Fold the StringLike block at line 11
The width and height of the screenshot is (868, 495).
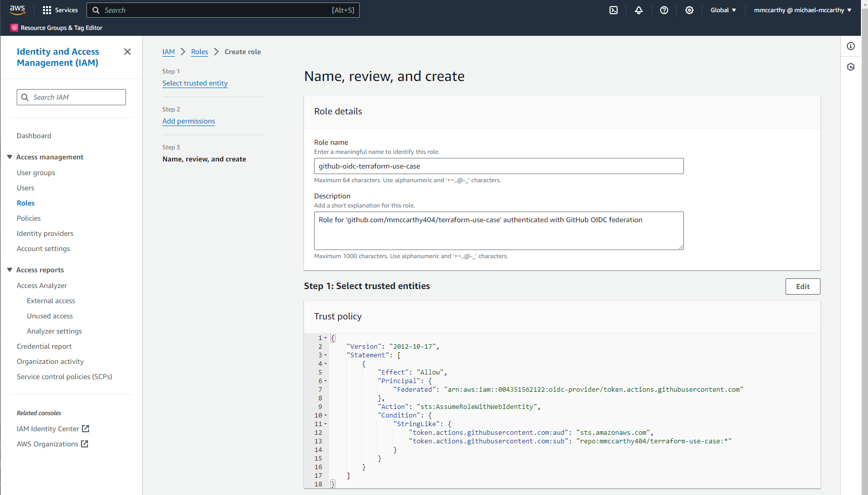pos(326,424)
